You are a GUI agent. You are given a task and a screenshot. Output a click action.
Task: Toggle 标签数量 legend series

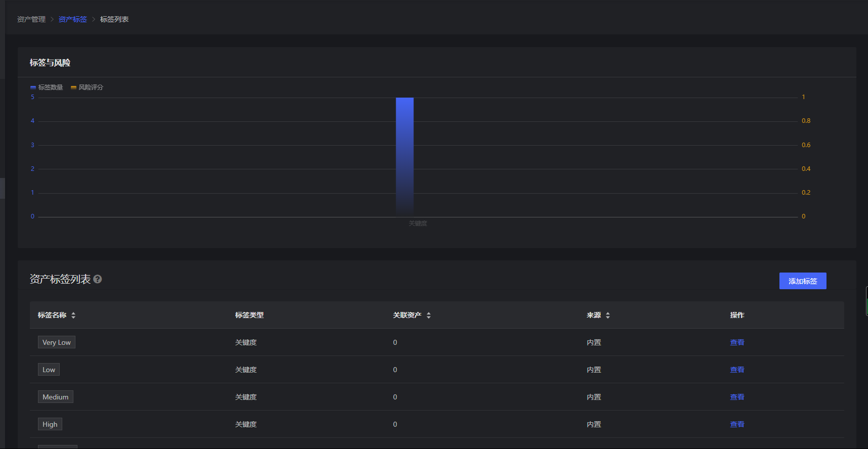[47, 87]
